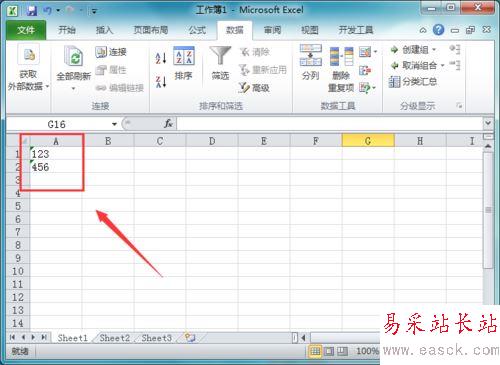Select column B header
The image size is (500, 365).
coord(108,141)
